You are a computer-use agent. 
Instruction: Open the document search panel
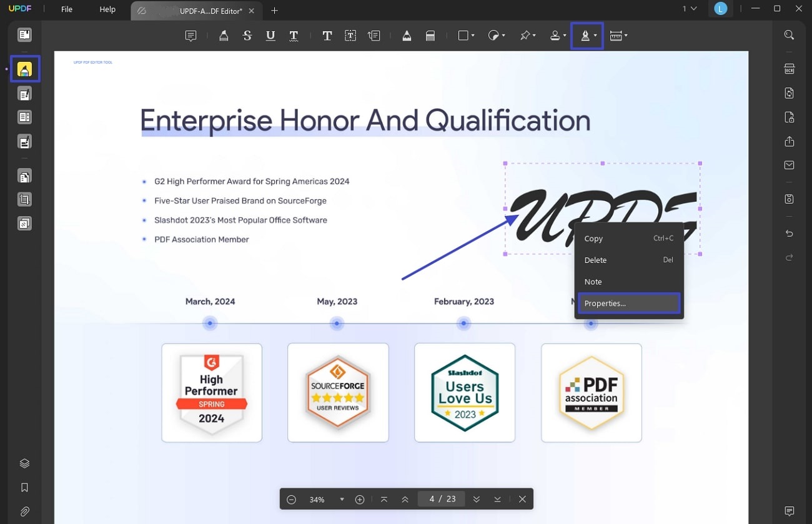(x=789, y=35)
